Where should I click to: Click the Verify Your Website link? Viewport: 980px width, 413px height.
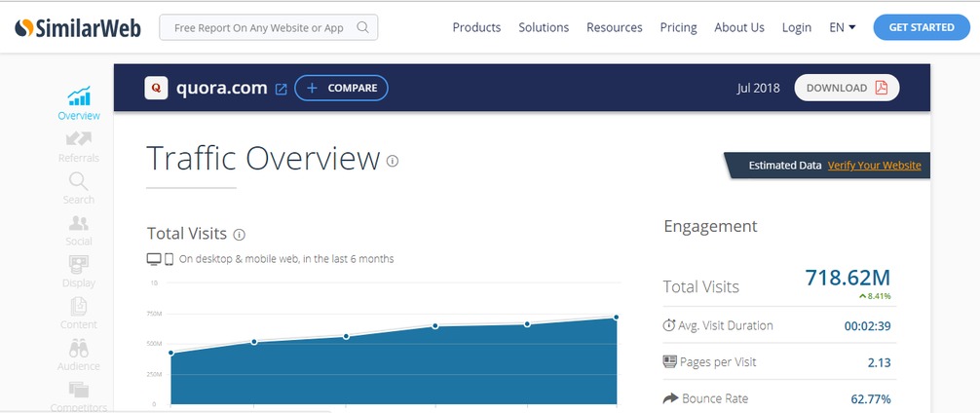point(875,166)
